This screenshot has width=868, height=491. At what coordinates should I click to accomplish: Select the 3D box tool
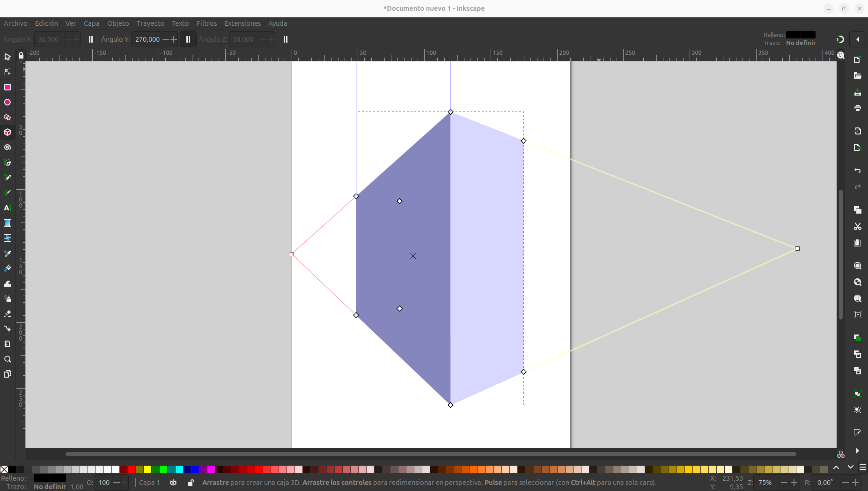(7, 132)
